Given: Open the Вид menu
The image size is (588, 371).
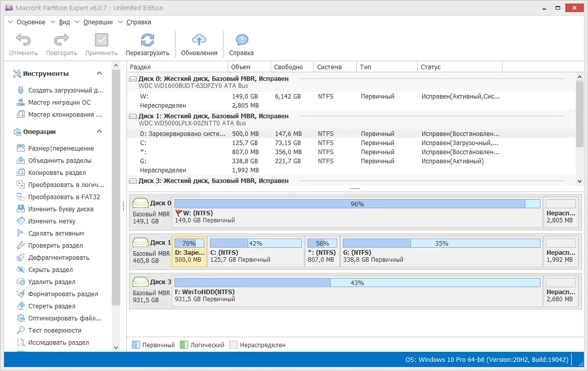Looking at the screenshot, I should 64,22.
